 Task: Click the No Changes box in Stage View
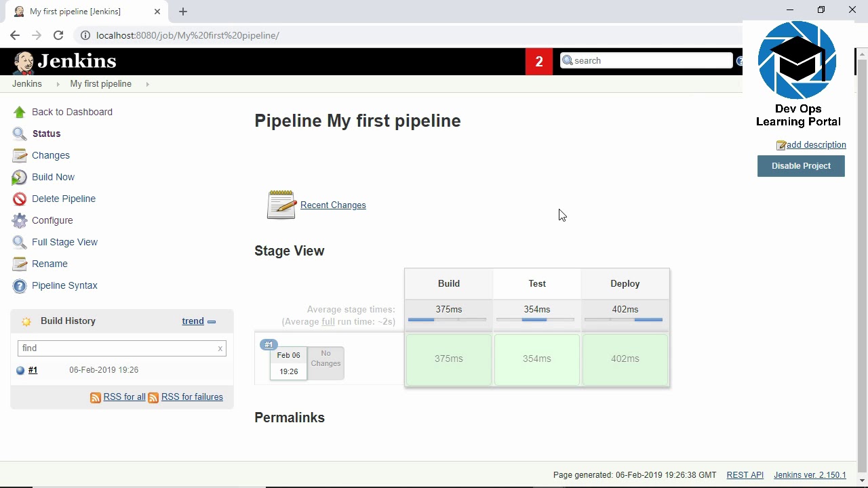click(325, 363)
